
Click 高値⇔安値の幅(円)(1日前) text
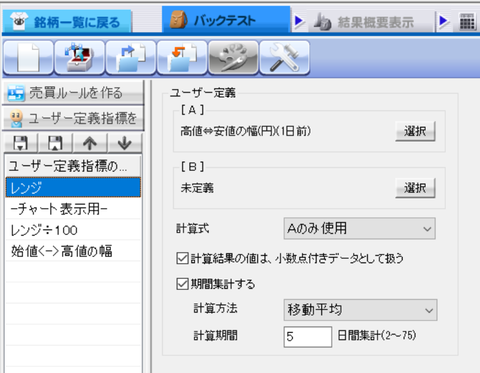pos(245,131)
